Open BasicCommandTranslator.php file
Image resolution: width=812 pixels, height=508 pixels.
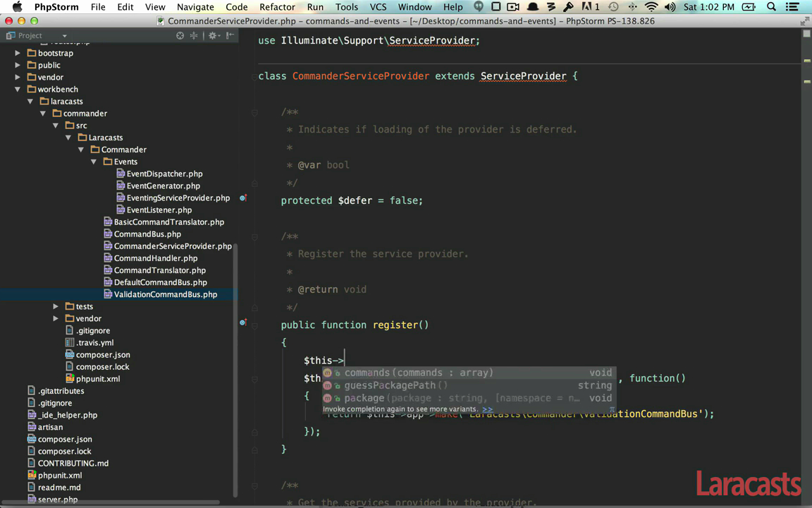[169, 222]
